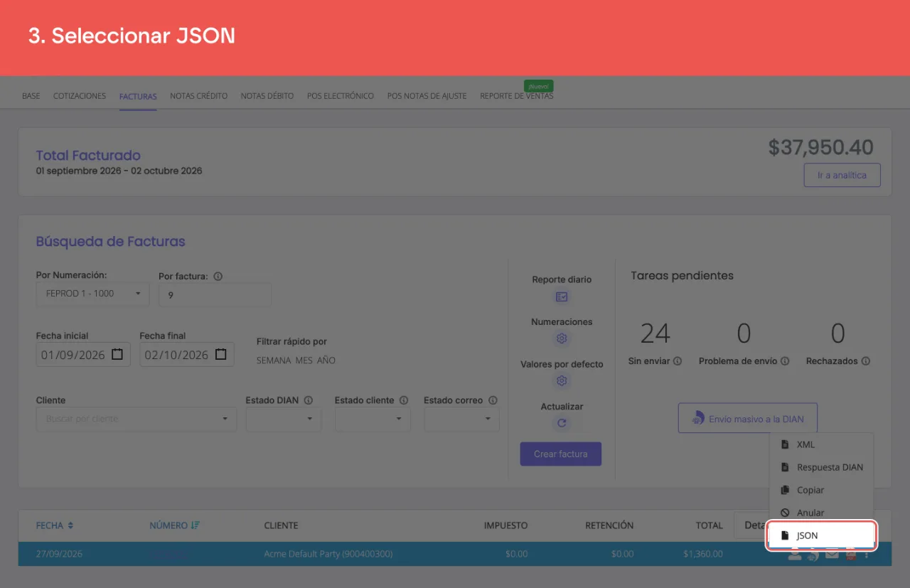Click Envío masivo a la DIAN button
910x588 pixels.
[748, 419]
